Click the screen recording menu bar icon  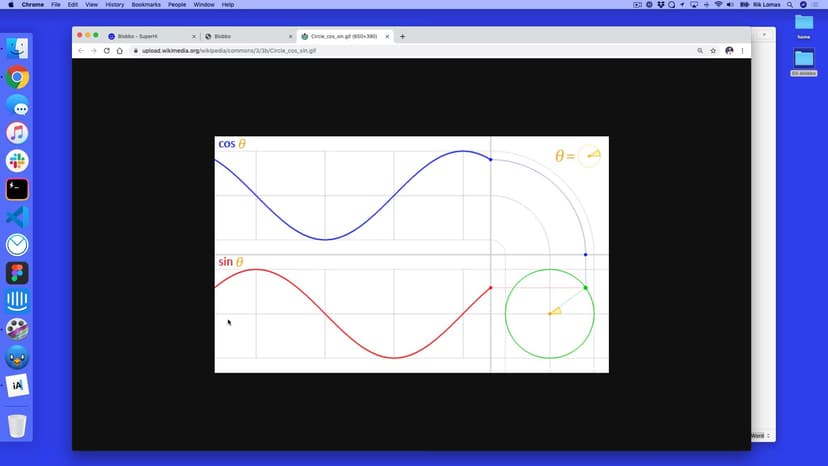point(637,5)
